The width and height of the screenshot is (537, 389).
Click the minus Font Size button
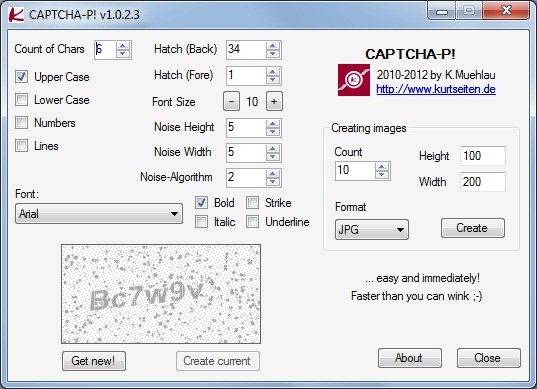coord(232,101)
